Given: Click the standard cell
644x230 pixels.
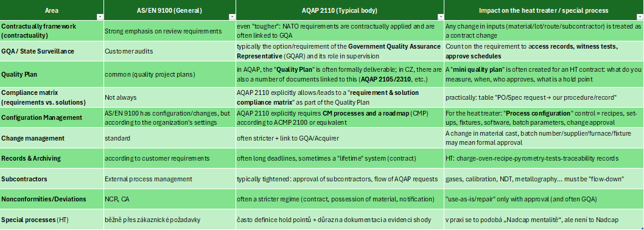Looking at the screenshot, I should tap(170, 138).
